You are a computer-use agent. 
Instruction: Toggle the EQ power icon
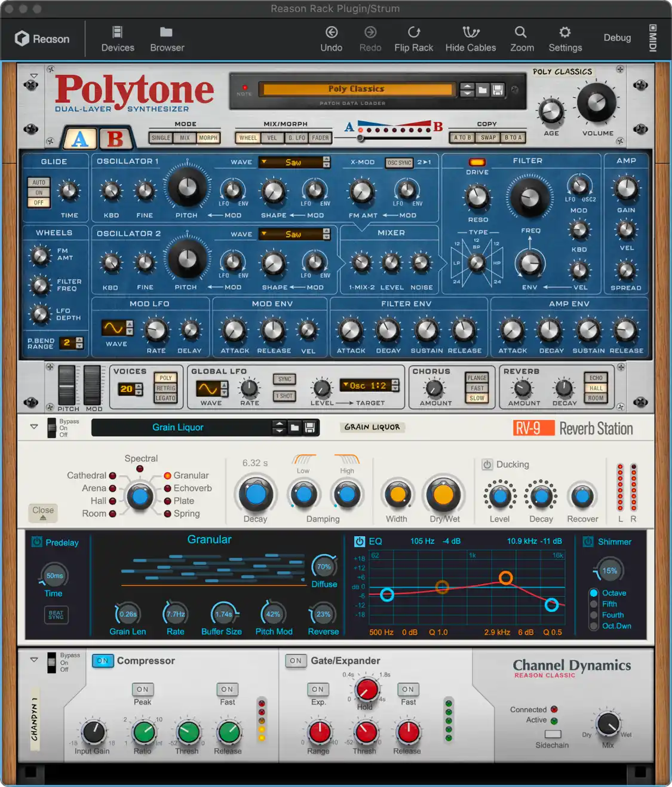click(360, 541)
